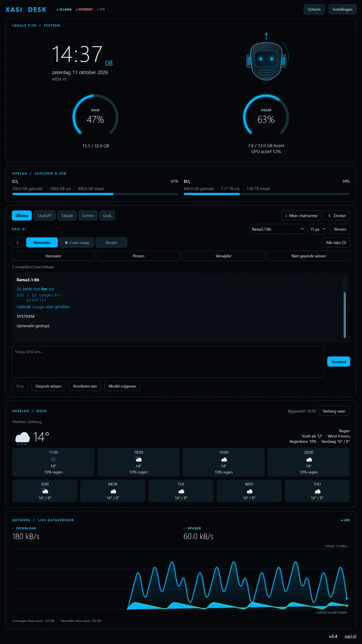Screen dimensions: 362x644
Task: Open the xasi.nl link
Action: pos(350,636)
